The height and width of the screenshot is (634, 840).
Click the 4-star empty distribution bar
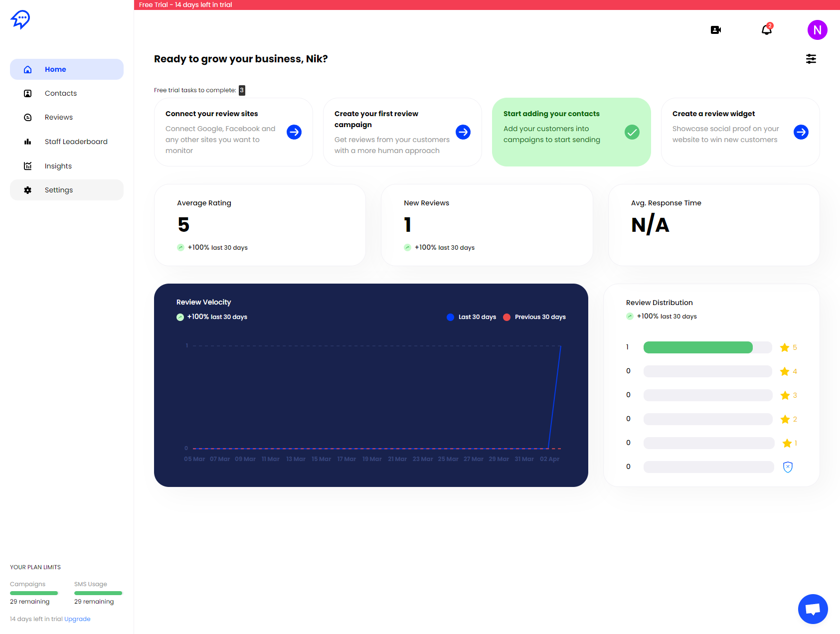[708, 371]
